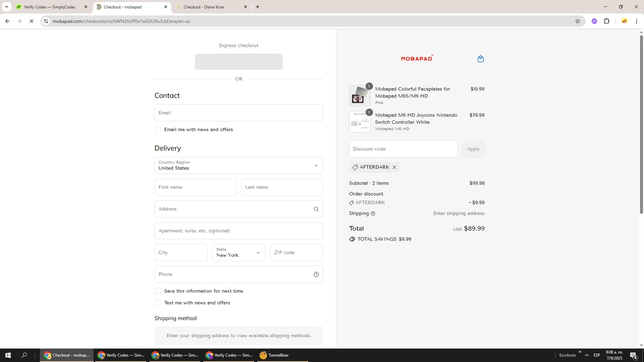Focus the City input field
The image size is (644, 362).
(181, 253)
